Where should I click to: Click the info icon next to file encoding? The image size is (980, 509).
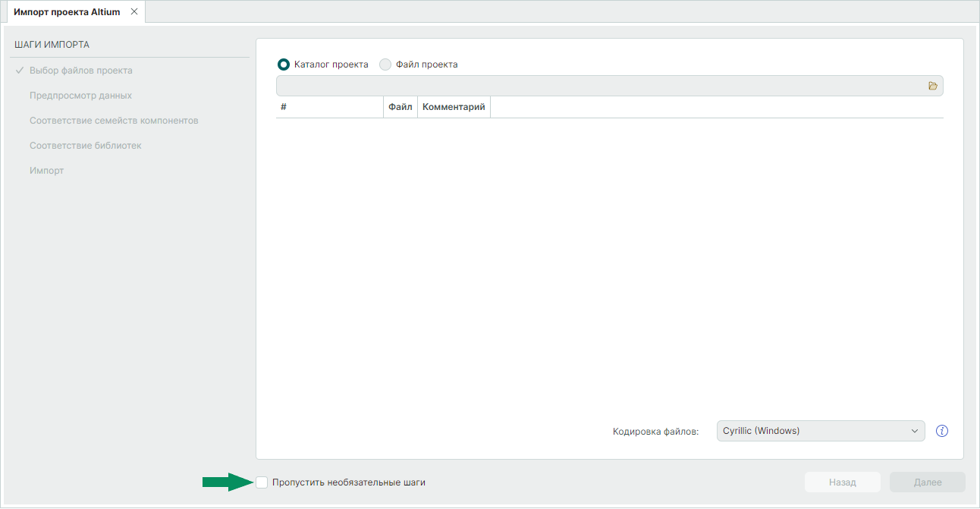(x=942, y=431)
